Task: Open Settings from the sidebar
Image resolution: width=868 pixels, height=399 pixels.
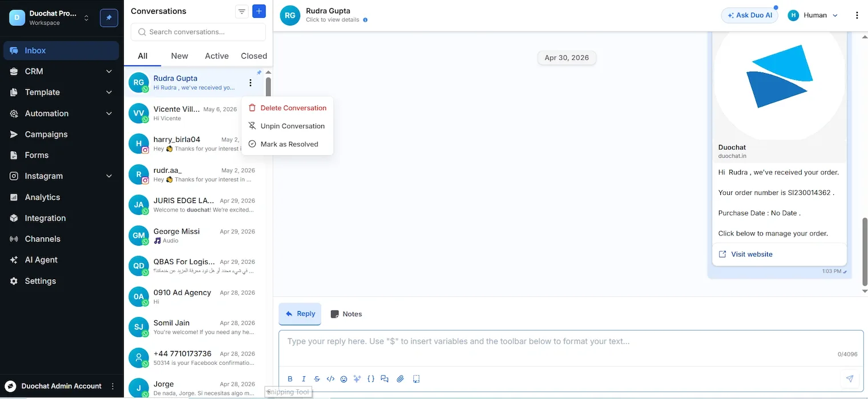Action: pyautogui.click(x=62, y=281)
